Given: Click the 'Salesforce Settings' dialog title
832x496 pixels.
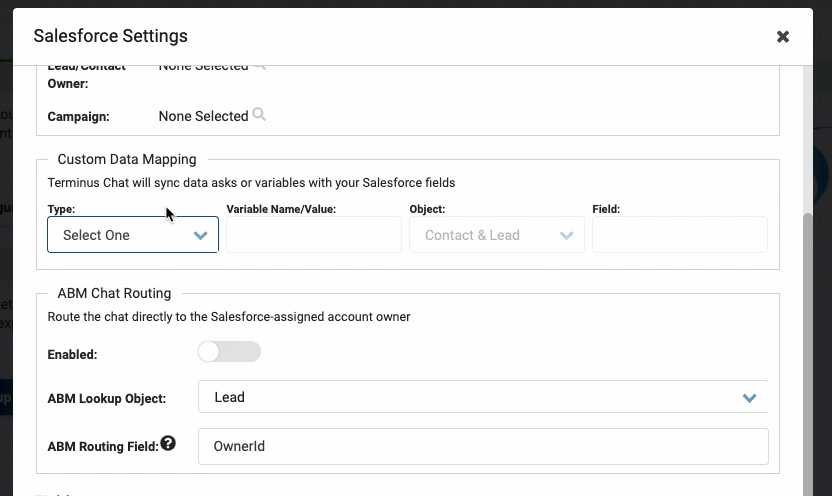Looking at the screenshot, I should 110,36.
